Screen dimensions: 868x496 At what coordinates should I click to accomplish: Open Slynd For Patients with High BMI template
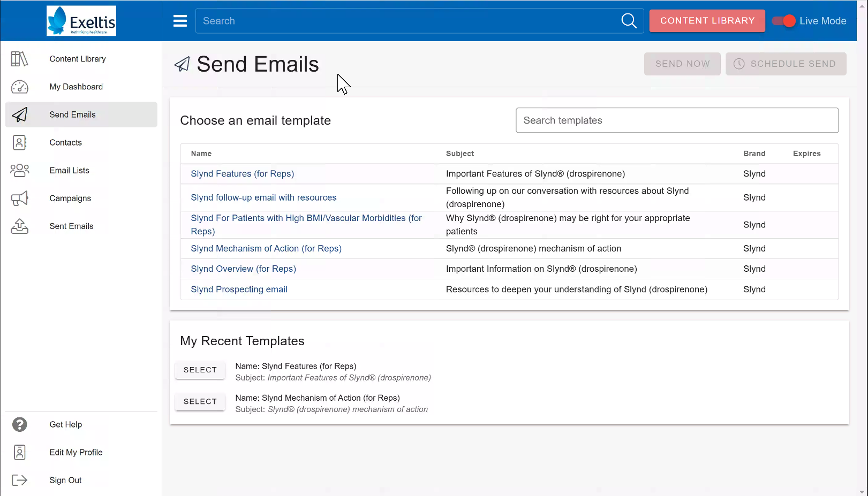tap(306, 225)
